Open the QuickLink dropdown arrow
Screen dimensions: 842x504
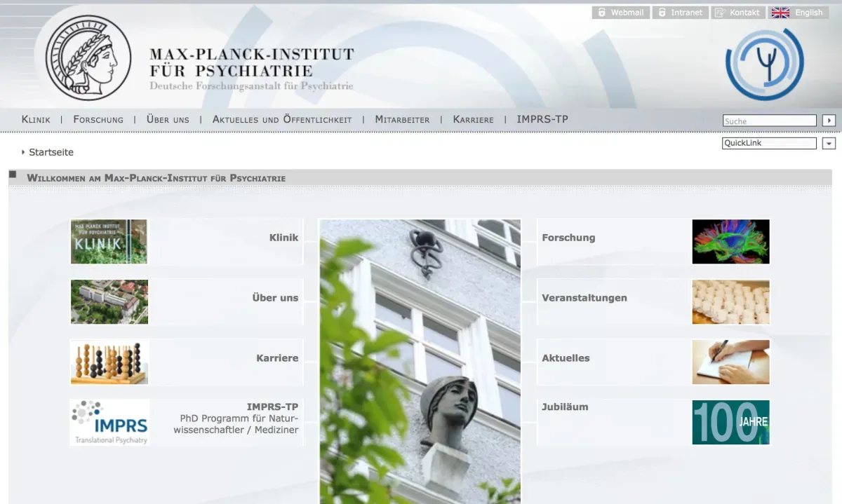tap(829, 143)
